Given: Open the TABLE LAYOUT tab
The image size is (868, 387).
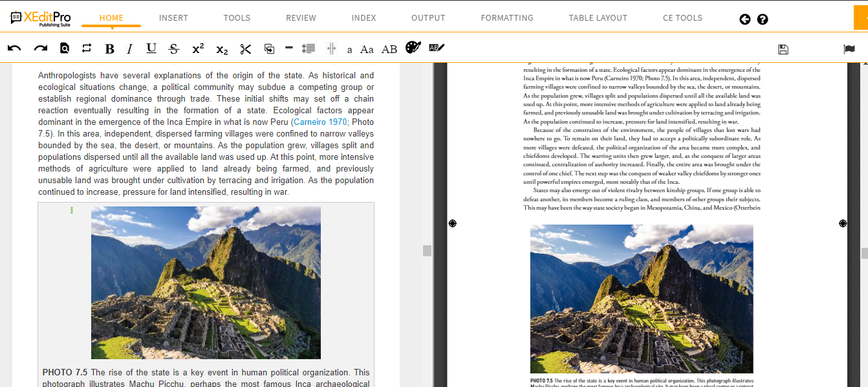Looking at the screenshot, I should point(598,18).
